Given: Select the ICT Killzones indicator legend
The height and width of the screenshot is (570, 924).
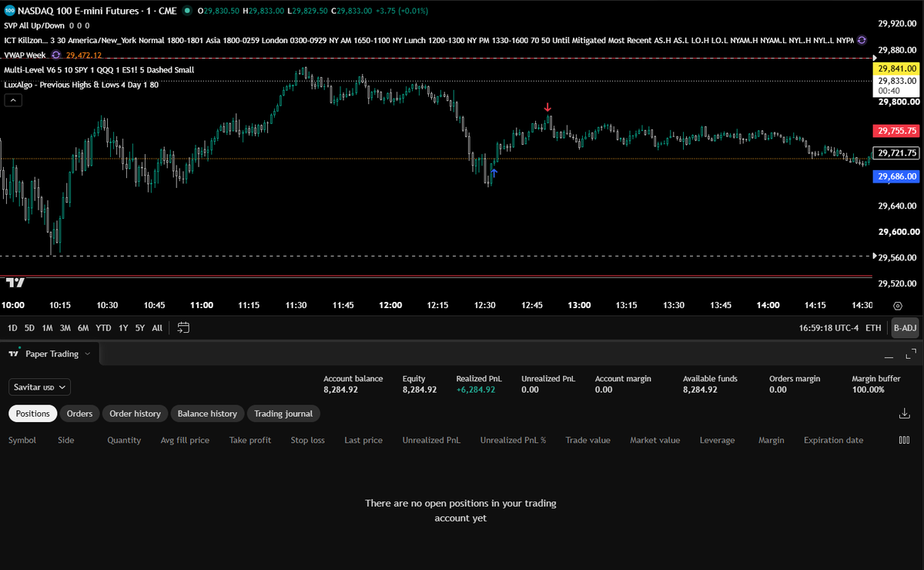Looking at the screenshot, I should tap(429, 39).
